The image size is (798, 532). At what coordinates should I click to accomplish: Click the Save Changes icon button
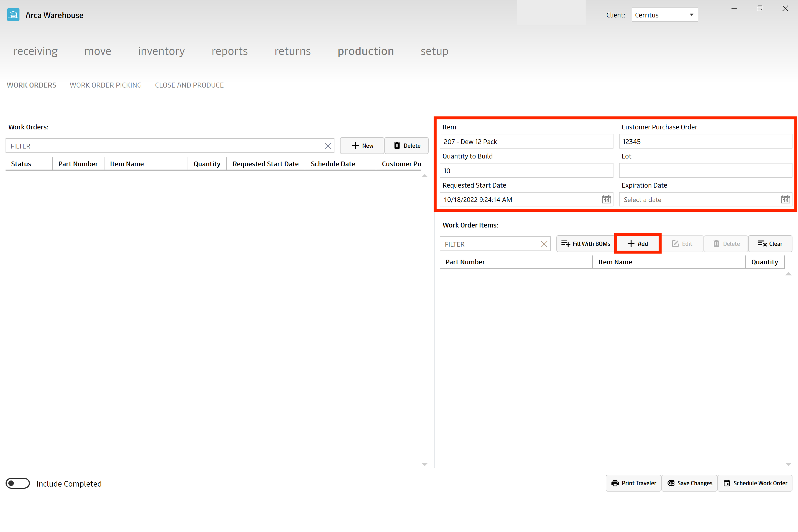[x=690, y=483]
